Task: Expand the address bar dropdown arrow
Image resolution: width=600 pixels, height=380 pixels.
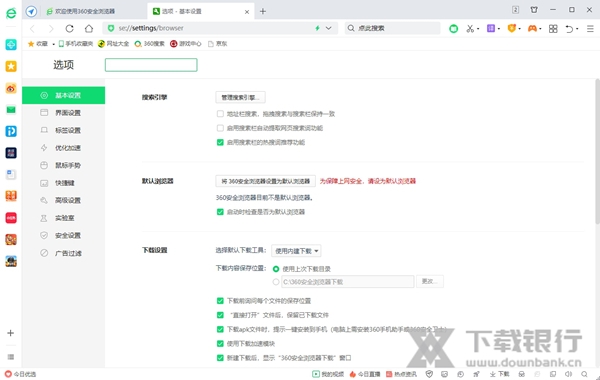Action: coord(328,28)
